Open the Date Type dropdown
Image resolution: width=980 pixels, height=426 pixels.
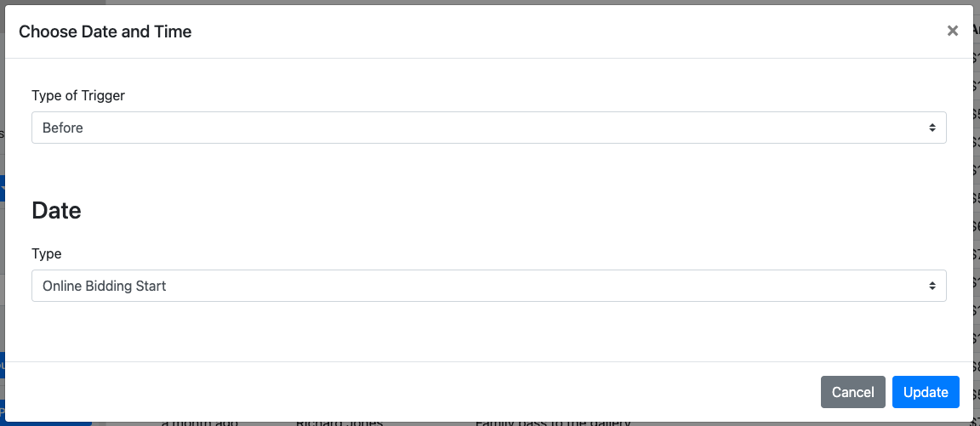[489, 286]
